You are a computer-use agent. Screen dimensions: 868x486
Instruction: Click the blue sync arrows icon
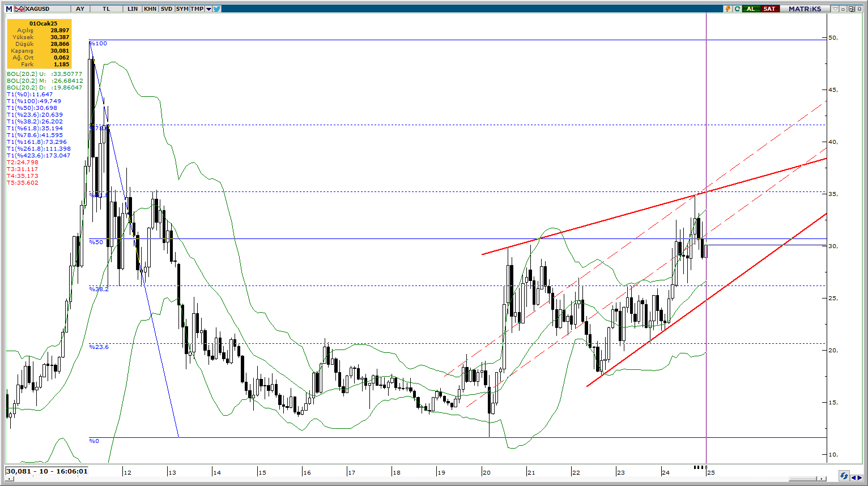click(x=844, y=476)
